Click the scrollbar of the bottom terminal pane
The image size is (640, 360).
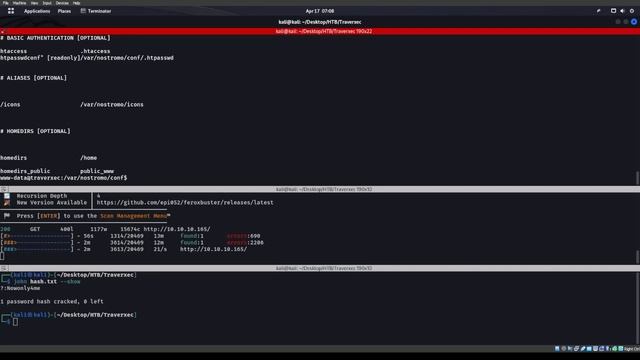[638, 308]
